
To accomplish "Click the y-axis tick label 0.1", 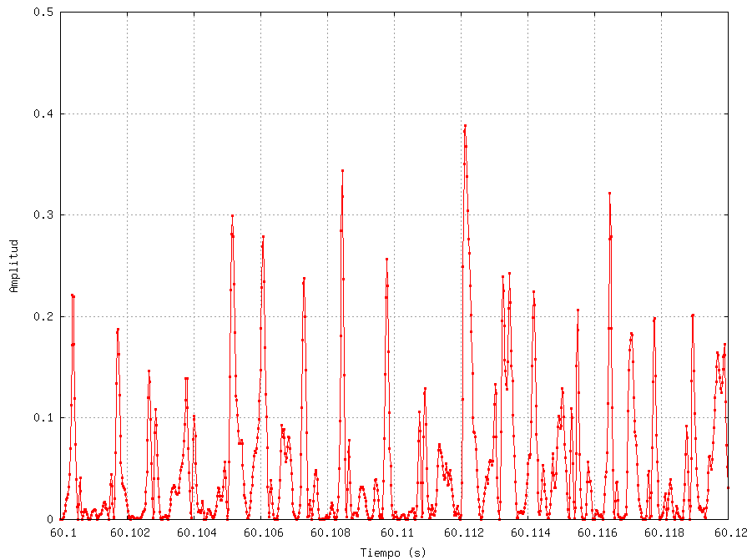I will click(x=46, y=418).
